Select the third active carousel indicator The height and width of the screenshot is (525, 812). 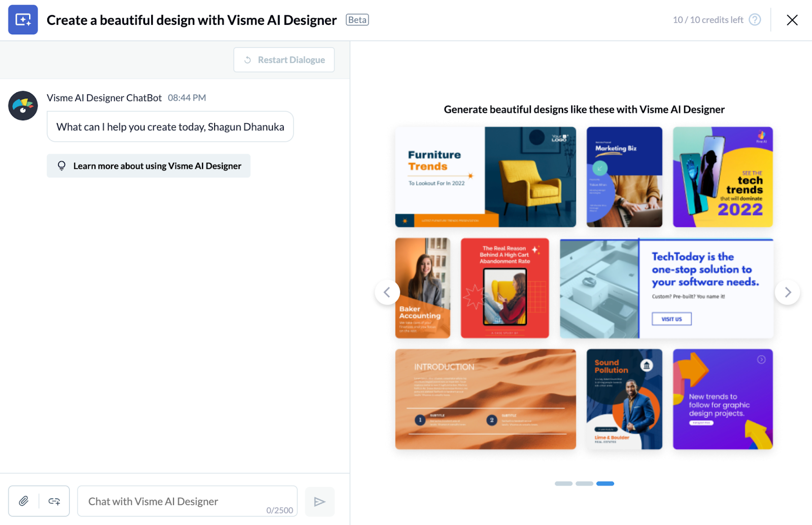point(605,483)
